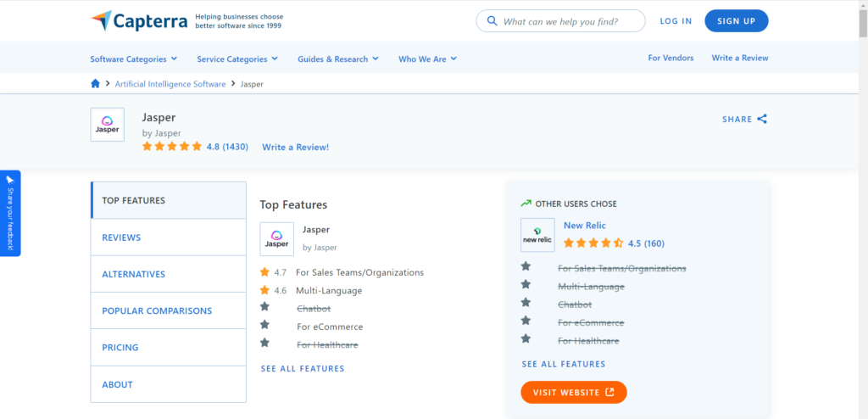Screen dimensions: 868x419
Task: Select the Top Features tab
Action: (x=169, y=200)
